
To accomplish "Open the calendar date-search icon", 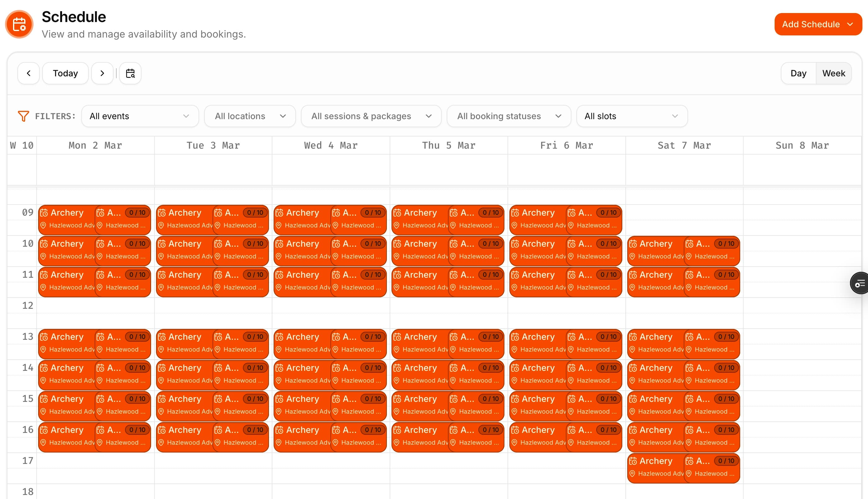I will pos(130,73).
